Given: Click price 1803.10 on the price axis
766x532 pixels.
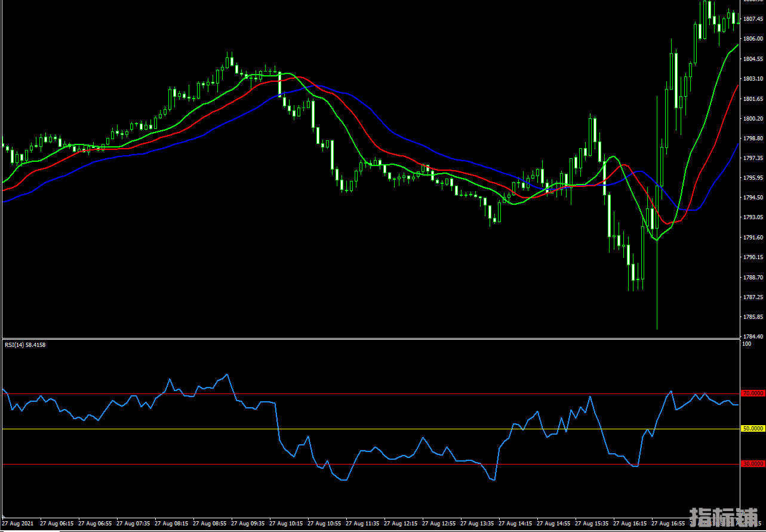Looking at the screenshot, I should (753, 79).
